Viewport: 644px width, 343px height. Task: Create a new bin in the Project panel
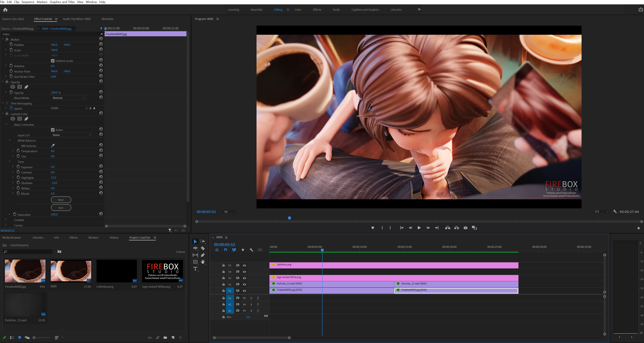coord(165,337)
